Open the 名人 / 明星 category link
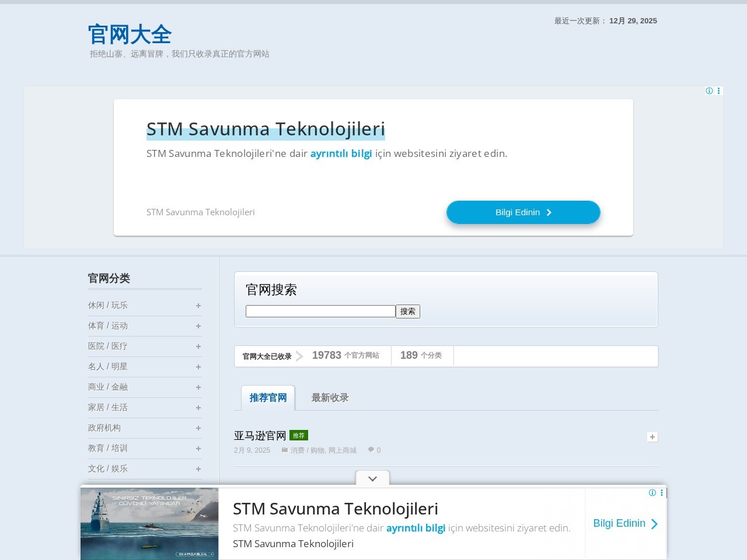Viewport: 747px width, 560px height. point(108,366)
